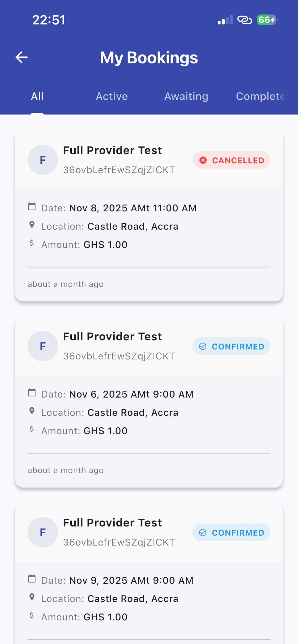
Task: Select the All tab
Action: coord(37,96)
